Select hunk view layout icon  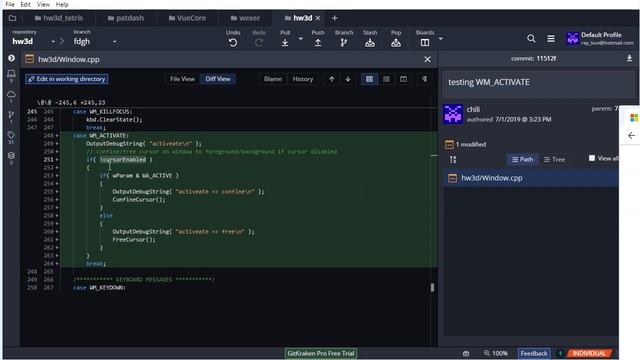369,79
